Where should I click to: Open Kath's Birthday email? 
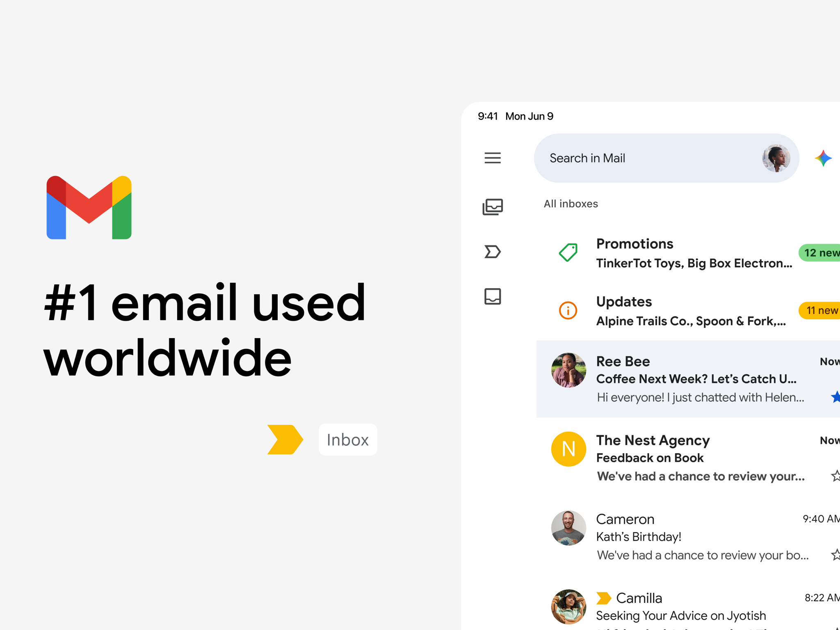tap(639, 536)
